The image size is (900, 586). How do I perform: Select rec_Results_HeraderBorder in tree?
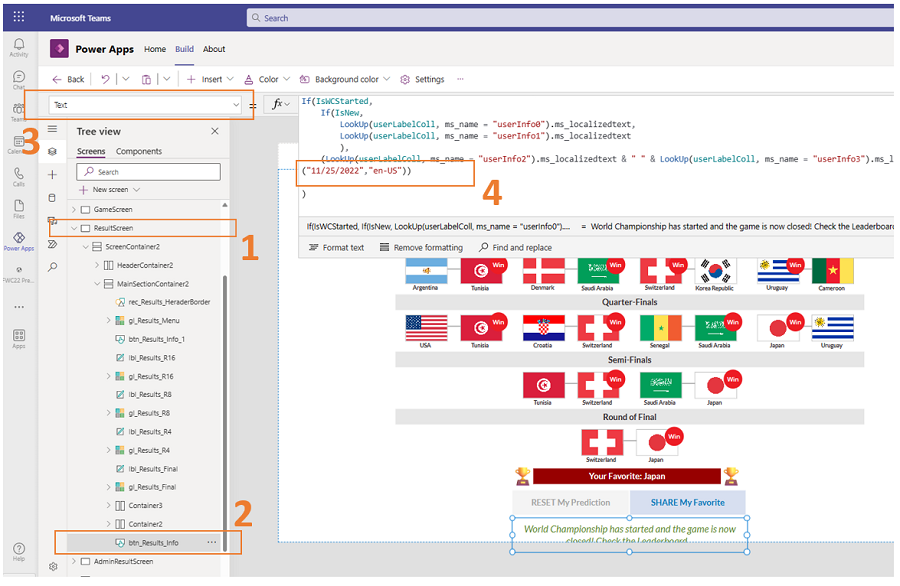[x=169, y=302]
